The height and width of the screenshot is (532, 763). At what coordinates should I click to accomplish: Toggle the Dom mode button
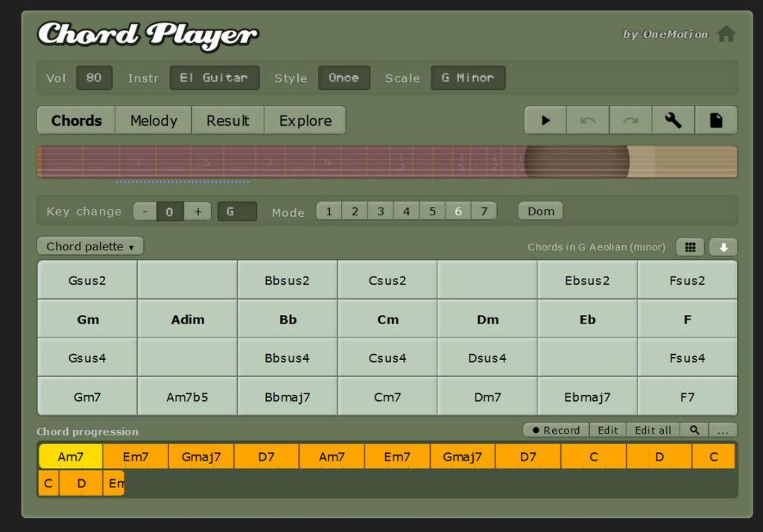point(540,212)
